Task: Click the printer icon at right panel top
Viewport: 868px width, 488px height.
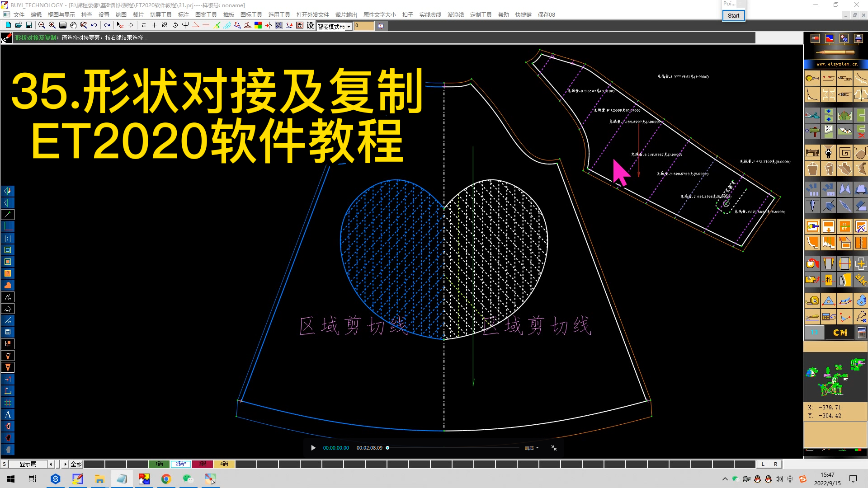Action: click(x=858, y=38)
